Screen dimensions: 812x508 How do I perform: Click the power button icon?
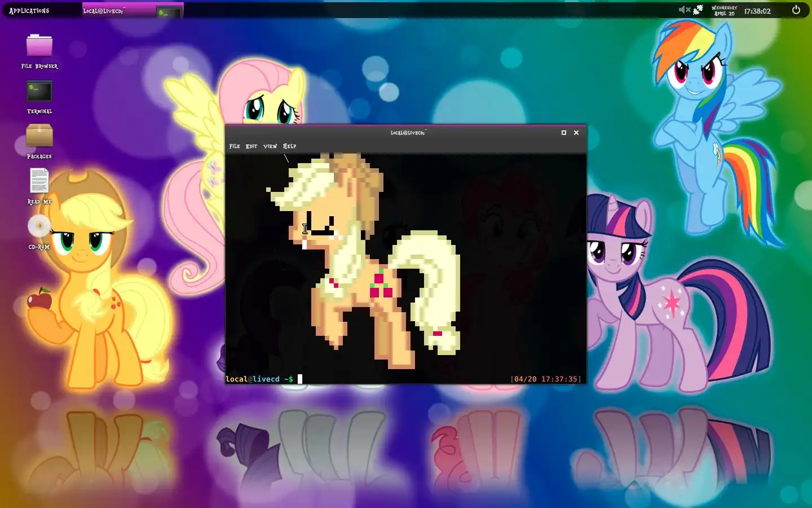point(796,10)
